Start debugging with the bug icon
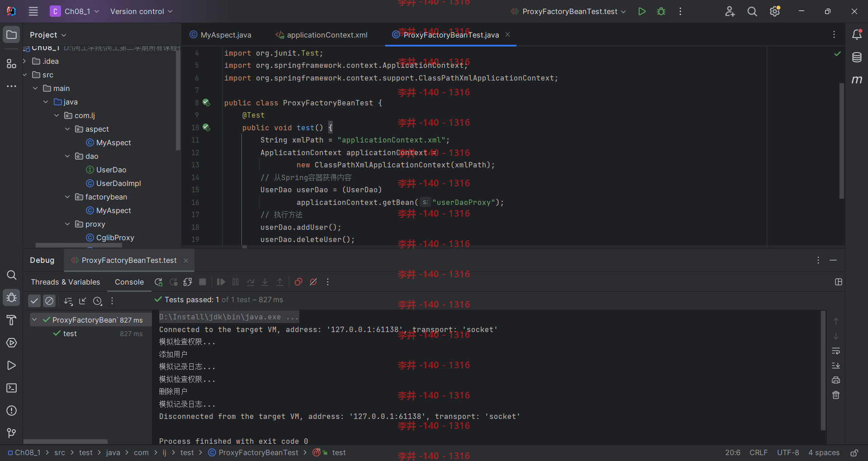The width and height of the screenshot is (868, 461). tap(661, 11)
